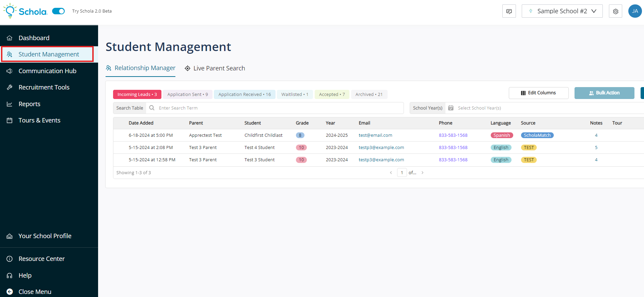Select the Waitlisted status tab
The image size is (644, 297).
(295, 94)
